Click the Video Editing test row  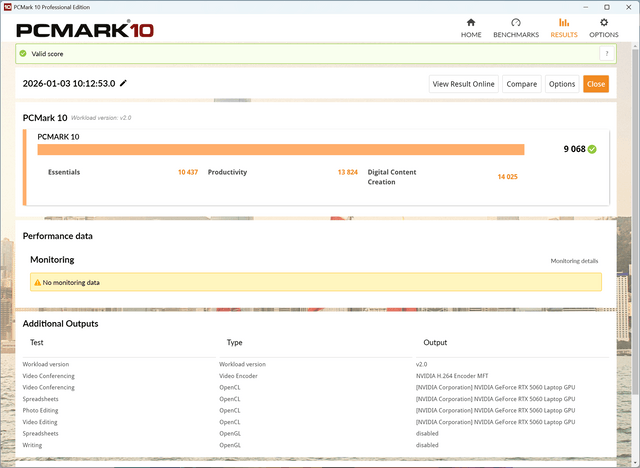(x=40, y=422)
